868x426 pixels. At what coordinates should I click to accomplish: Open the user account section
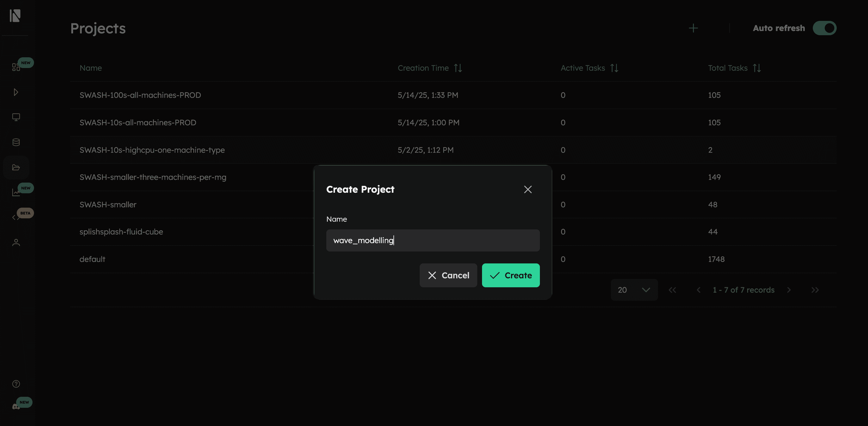click(x=16, y=242)
